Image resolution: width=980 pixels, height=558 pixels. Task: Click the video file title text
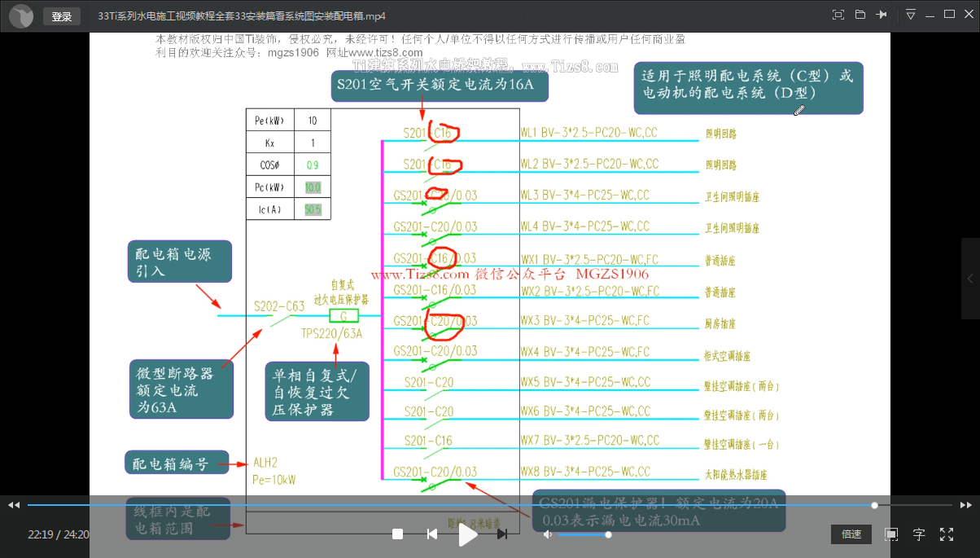(x=243, y=15)
